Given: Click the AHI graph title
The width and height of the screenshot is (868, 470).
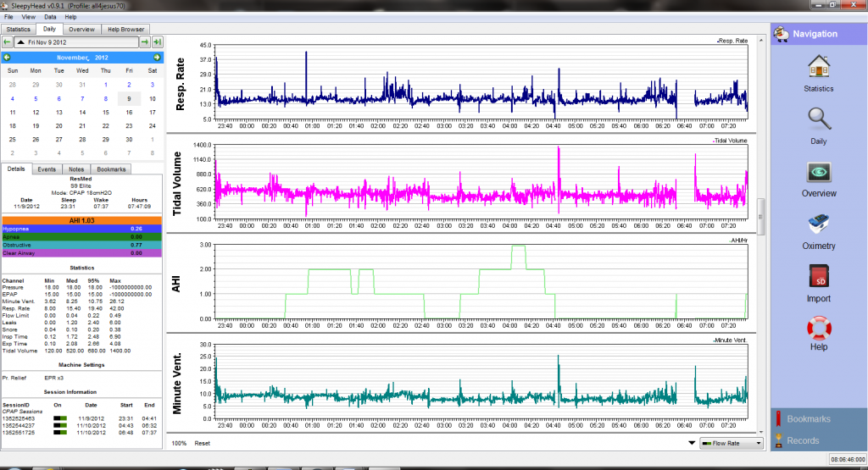Looking at the screenshot, I should tap(176, 285).
